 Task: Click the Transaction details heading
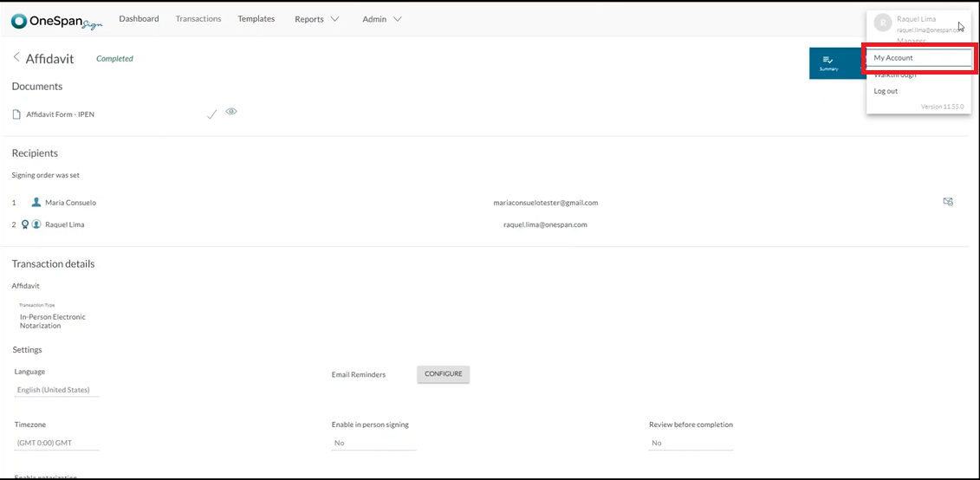(x=53, y=263)
